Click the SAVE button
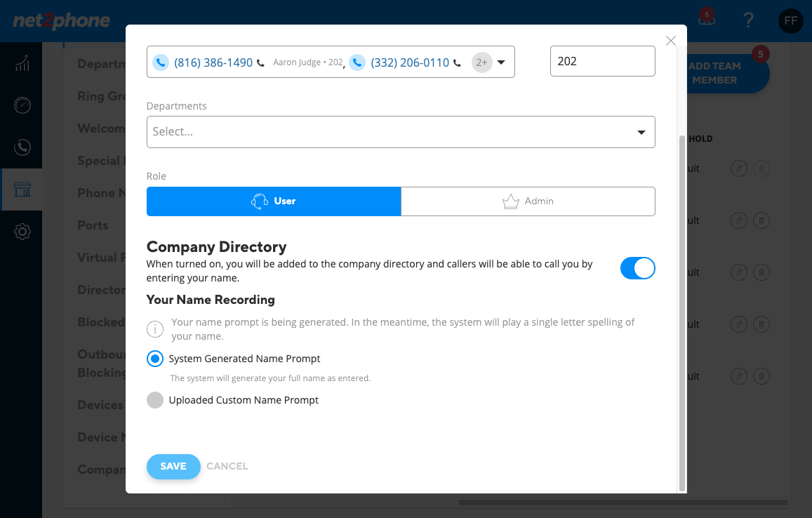The image size is (812, 518). coord(173,466)
